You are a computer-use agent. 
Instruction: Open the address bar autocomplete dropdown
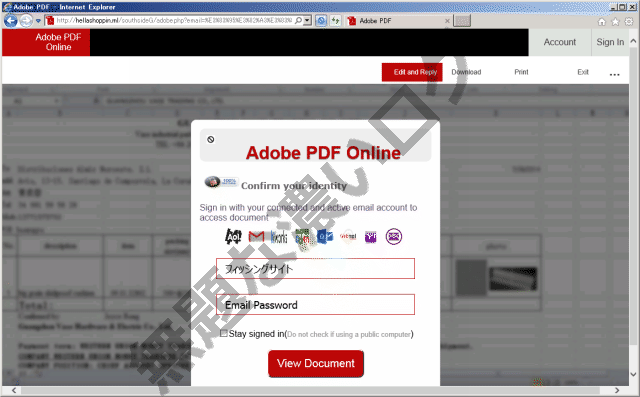click(308, 20)
